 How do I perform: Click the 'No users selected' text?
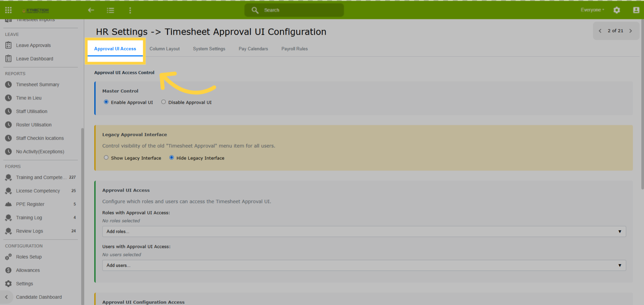[122, 255]
